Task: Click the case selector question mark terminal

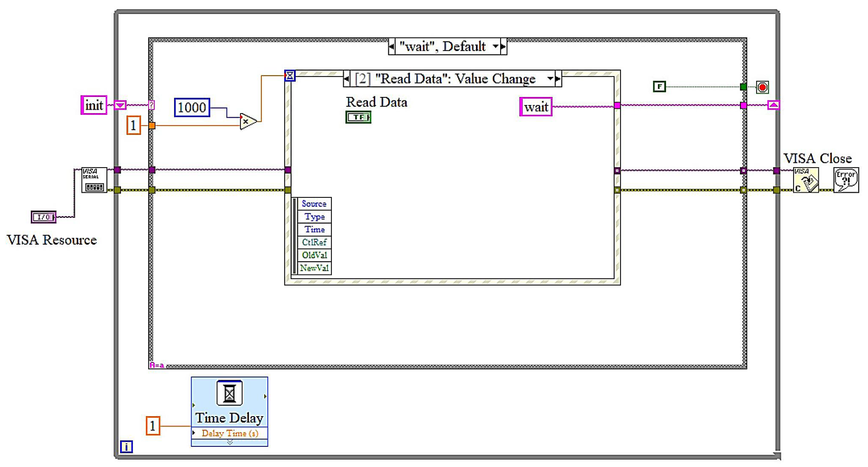Action: [152, 105]
